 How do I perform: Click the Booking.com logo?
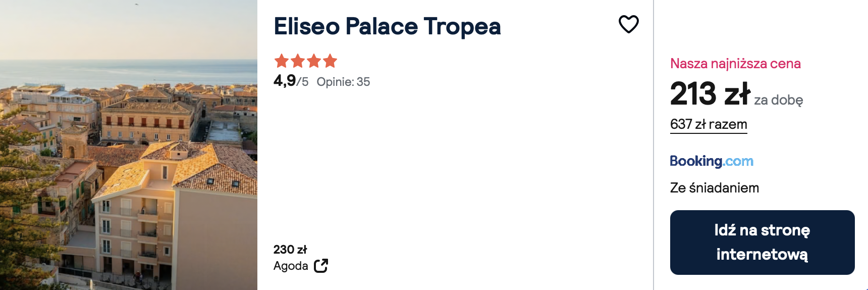[711, 161]
